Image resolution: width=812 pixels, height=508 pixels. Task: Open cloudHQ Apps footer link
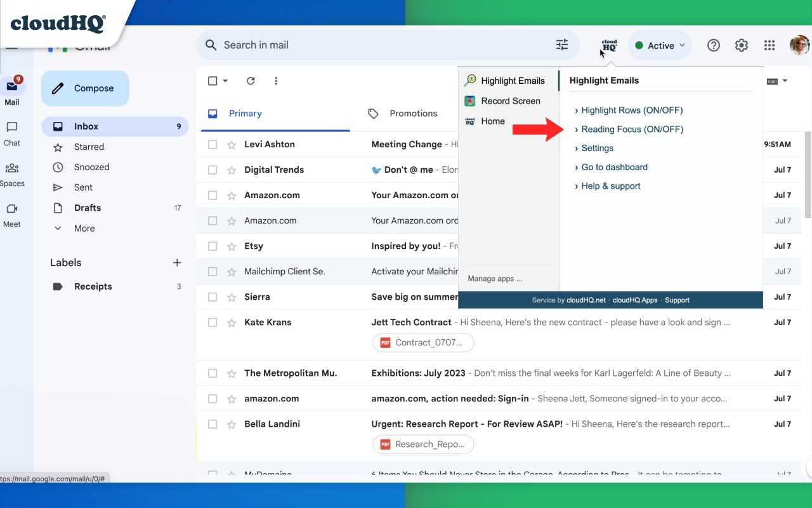[x=635, y=300]
